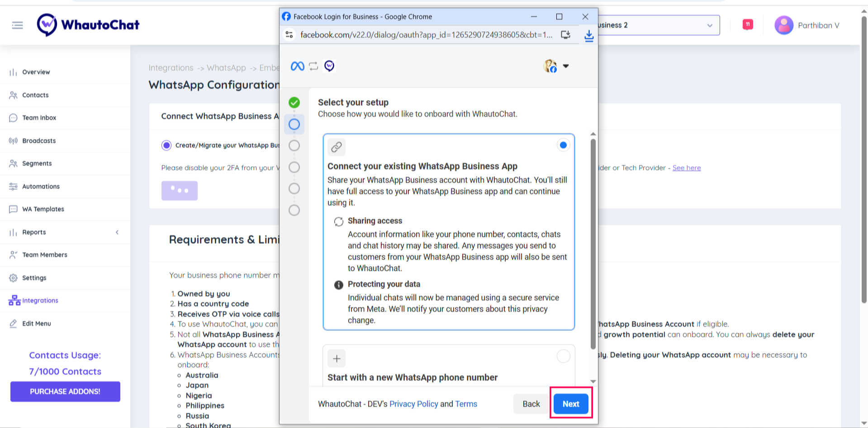
Task: Click the Broadcasts signal icon
Action: click(x=13, y=141)
